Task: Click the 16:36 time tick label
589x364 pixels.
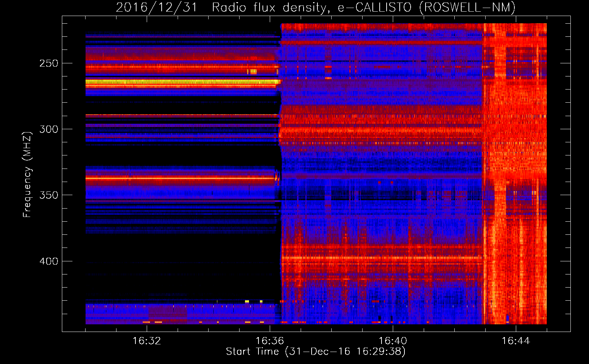Action: click(270, 341)
